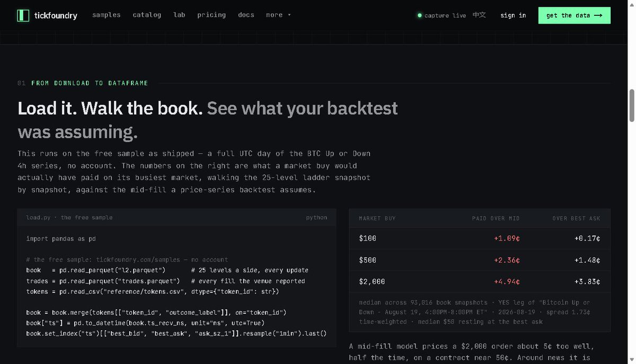Click the OVER BEST ASK column header

click(577, 218)
